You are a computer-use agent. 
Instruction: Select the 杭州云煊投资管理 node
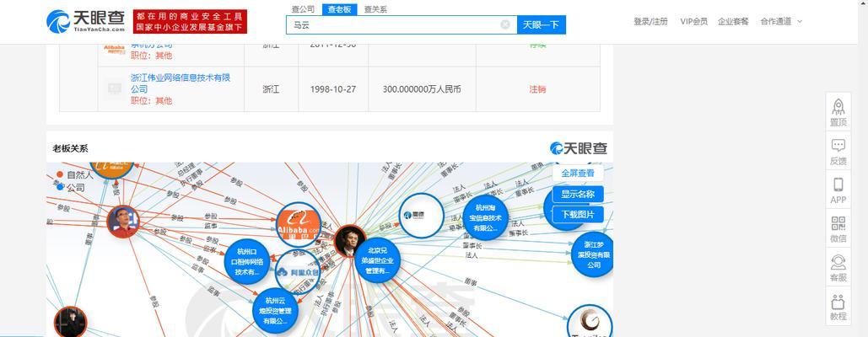(x=275, y=310)
